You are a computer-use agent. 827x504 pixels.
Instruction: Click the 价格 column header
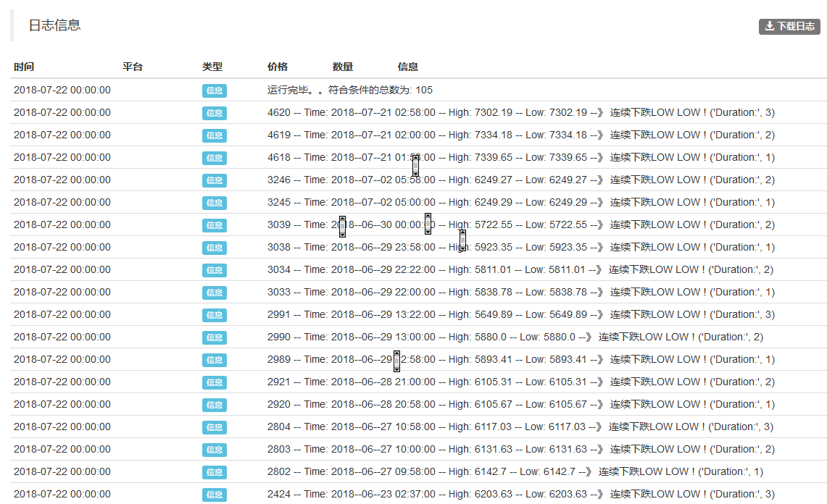click(278, 67)
